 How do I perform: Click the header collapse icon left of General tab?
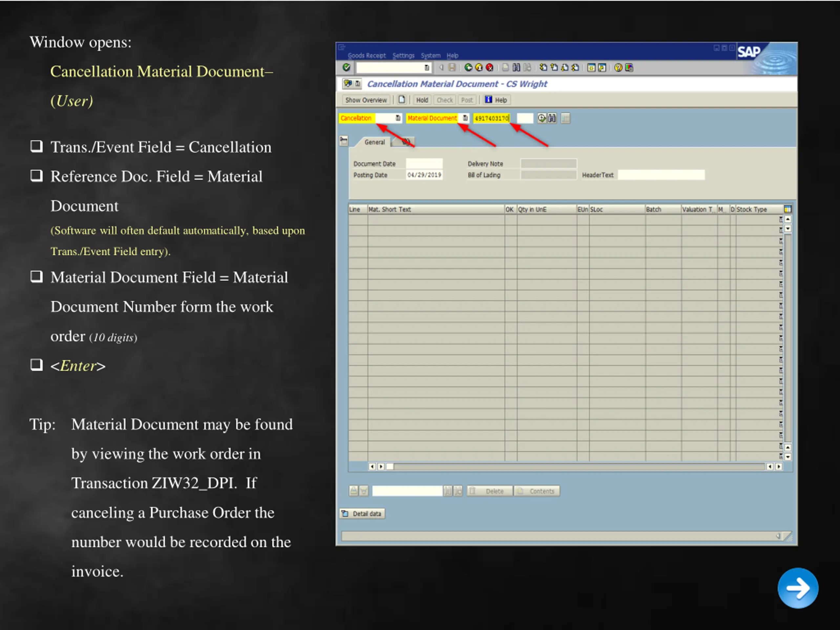(344, 141)
